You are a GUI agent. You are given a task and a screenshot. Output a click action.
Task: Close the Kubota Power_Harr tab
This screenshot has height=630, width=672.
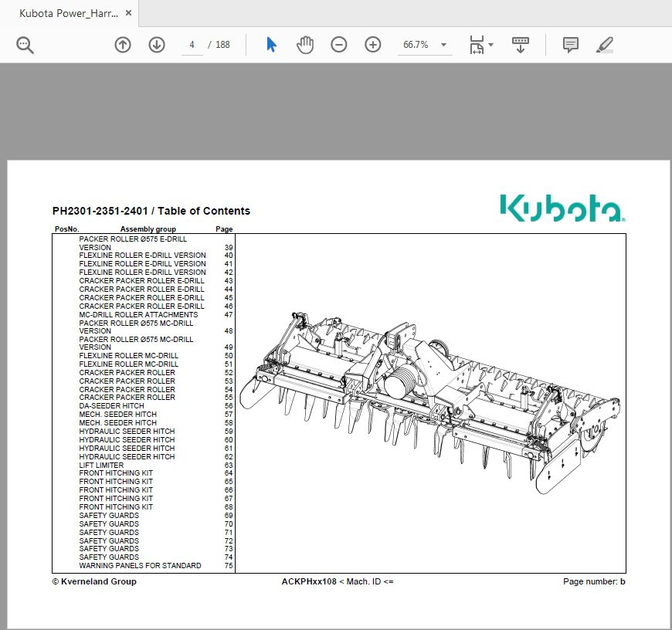127,13
